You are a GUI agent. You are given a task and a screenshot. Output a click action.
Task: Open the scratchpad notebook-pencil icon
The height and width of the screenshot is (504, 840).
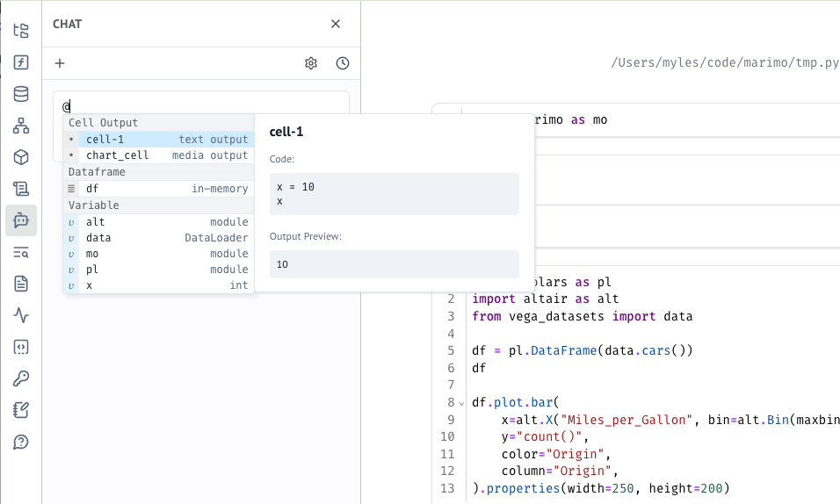point(21,410)
